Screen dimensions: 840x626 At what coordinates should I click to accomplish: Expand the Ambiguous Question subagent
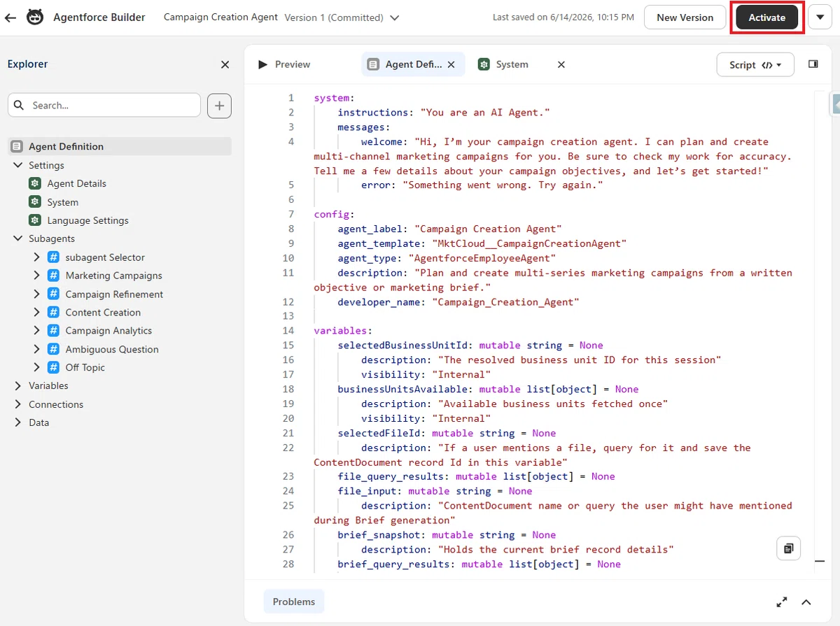tap(36, 349)
